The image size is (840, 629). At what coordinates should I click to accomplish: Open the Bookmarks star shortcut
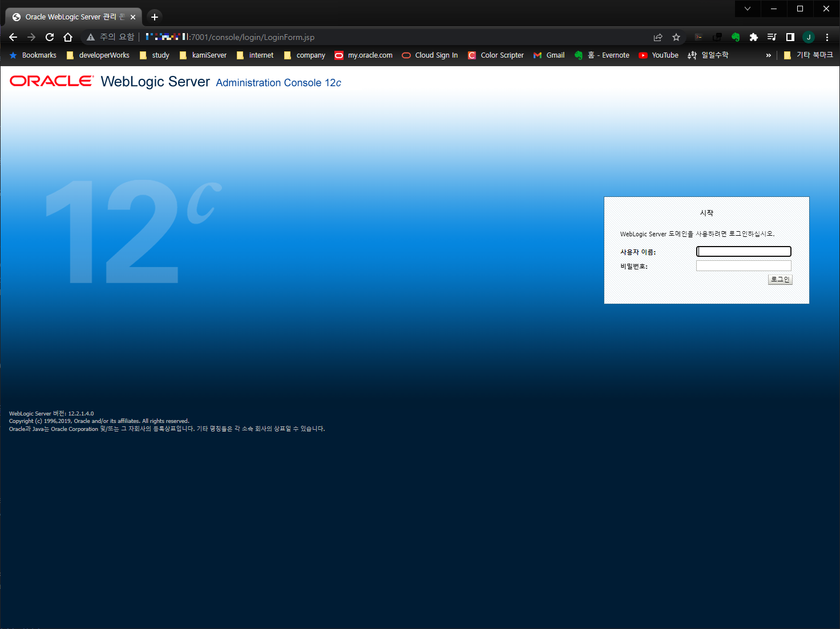point(33,55)
